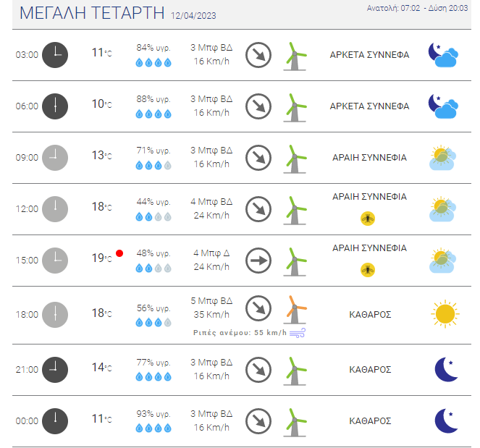Click ΑΡΚΕΤΑ ΣΥΝΝΕΦΑ label at 03:00

[369, 55]
